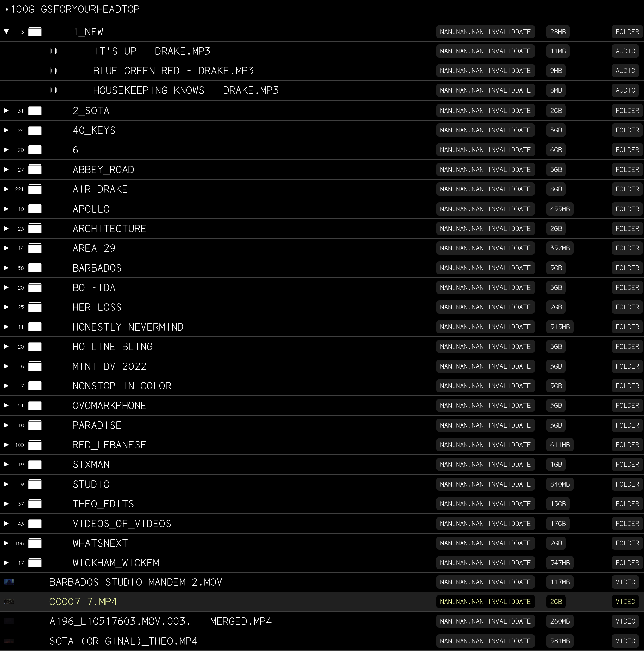Click the 13GB size of THEO_EDITS
Screen dimensions: 644x651
[558, 504]
